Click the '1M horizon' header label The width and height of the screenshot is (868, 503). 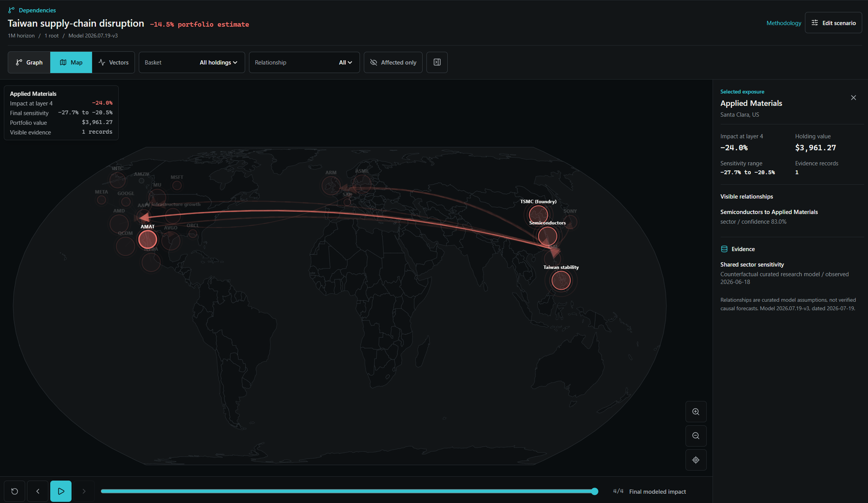click(x=21, y=36)
